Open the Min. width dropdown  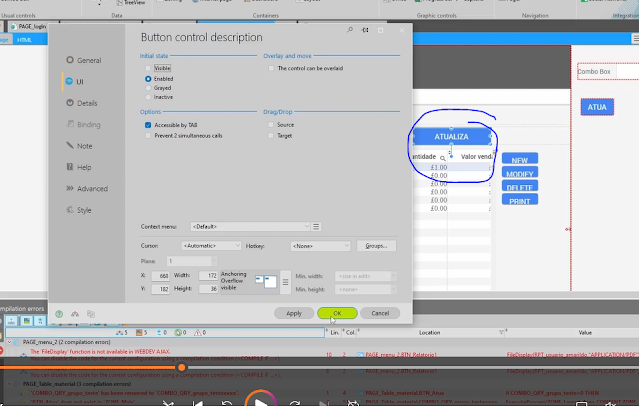(365, 276)
